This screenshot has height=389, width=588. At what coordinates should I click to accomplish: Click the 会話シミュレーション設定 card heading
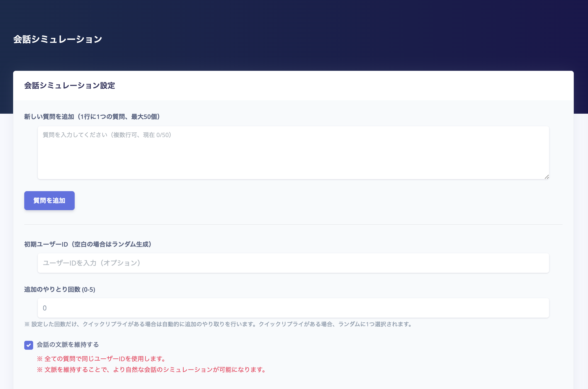[69, 86]
